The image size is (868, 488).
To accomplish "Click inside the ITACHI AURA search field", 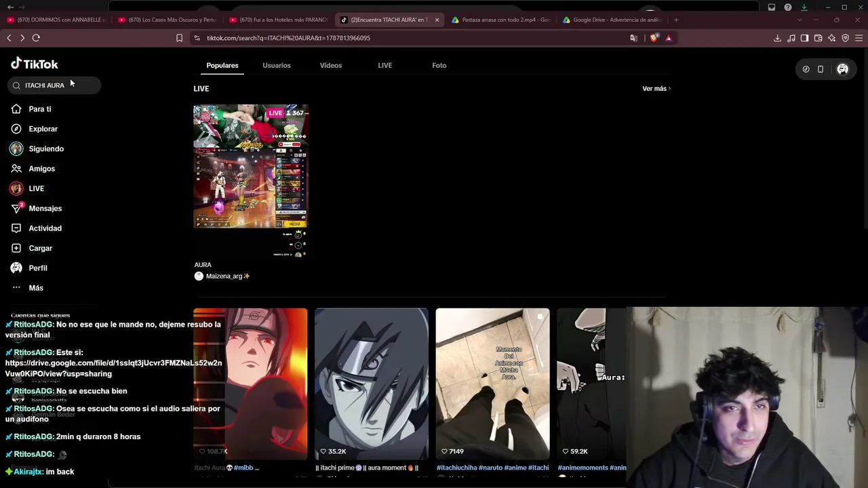I will (x=56, y=85).
